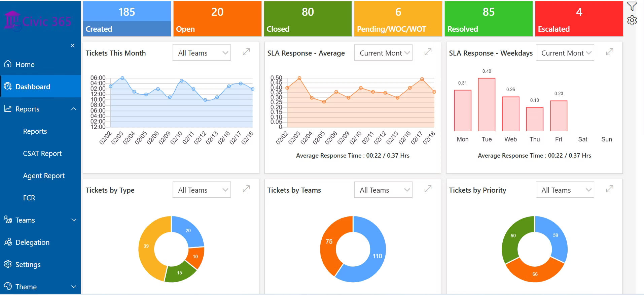This screenshot has height=295, width=644.
Task: Expand the SLA Response - Weekdays chart
Action: coord(610,52)
